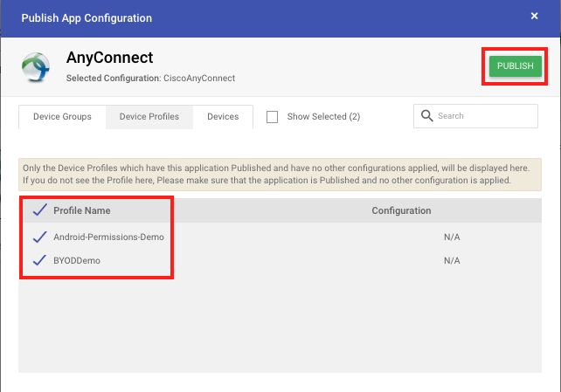Click the AnyConnect title text
The height and width of the screenshot is (392, 561).
(109, 58)
